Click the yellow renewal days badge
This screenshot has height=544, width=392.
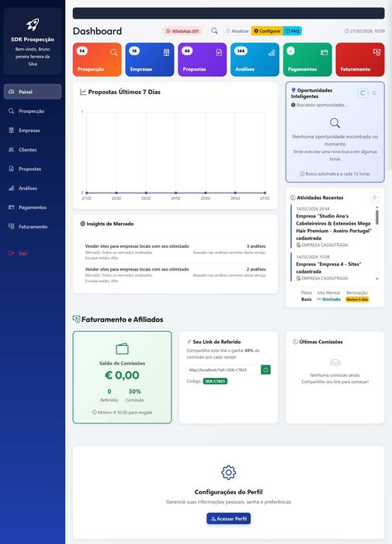coord(357,299)
